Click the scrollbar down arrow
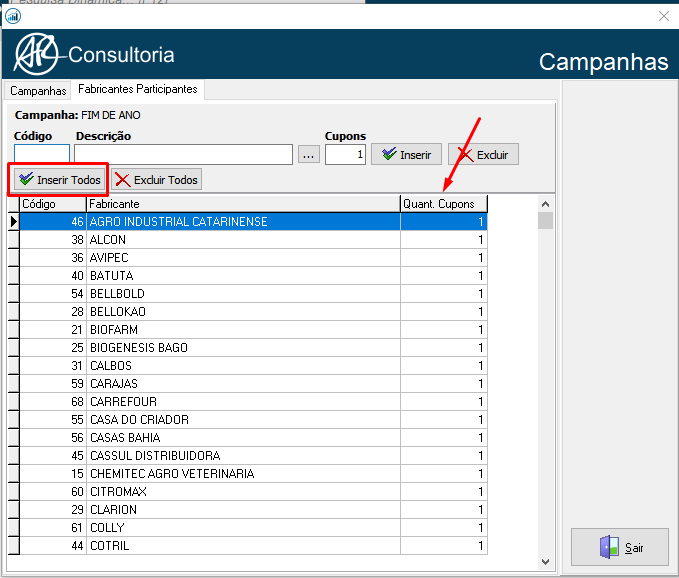This screenshot has height=578, width=679. pyautogui.click(x=546, y=562)
